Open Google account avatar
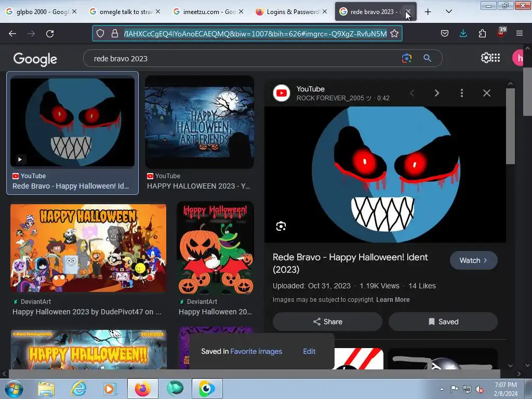Image resolution: width=532 pixels, height=399 pixels. (518, 58)
